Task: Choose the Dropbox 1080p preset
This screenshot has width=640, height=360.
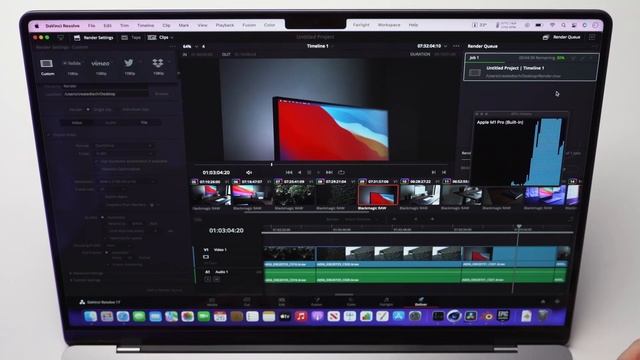Action: pos(158,67)
